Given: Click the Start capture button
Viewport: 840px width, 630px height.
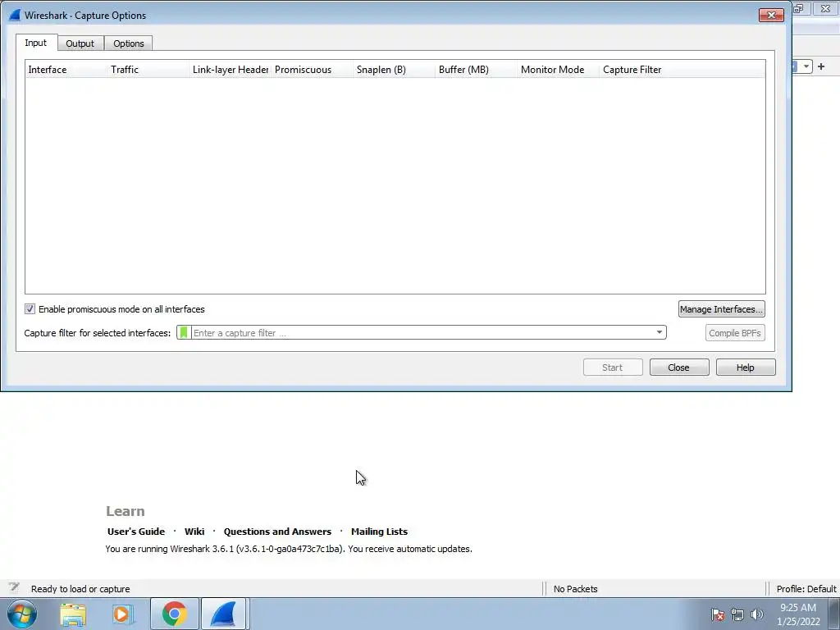Looking at the screenshot, I should (x=612, y=367).
